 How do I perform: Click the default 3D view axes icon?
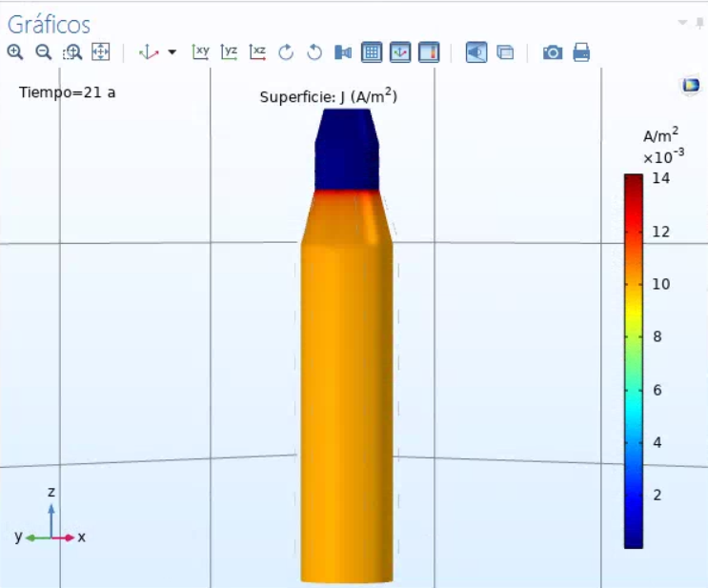click(149, 52)
